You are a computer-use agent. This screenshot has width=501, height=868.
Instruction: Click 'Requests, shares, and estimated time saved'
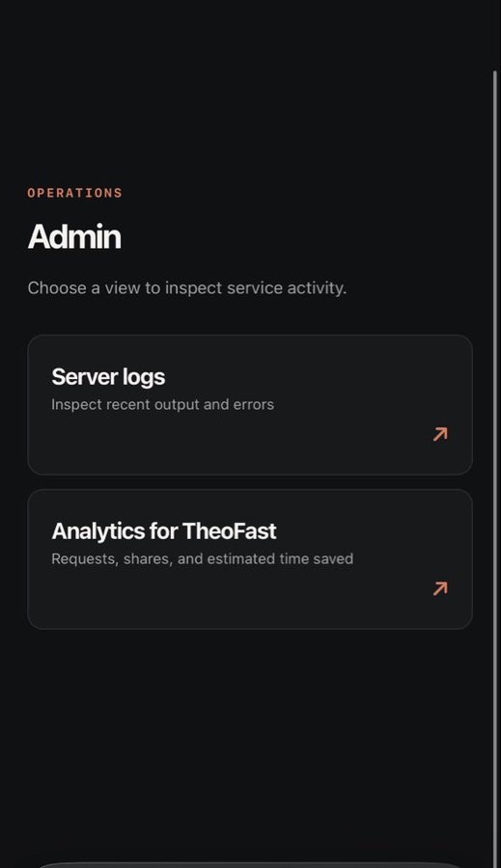(x=203, y=559)
